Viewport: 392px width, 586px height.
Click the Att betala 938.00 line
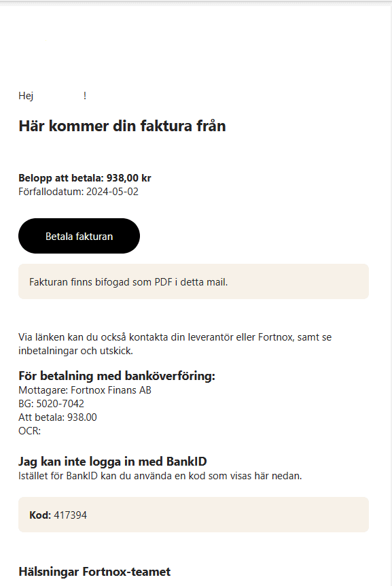tap(58, 417)
